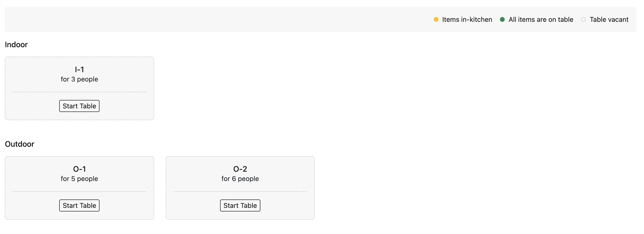Click the "for 5 people" capacity text
This screenshot has height=234, width=644.
[x=79, y=179]
